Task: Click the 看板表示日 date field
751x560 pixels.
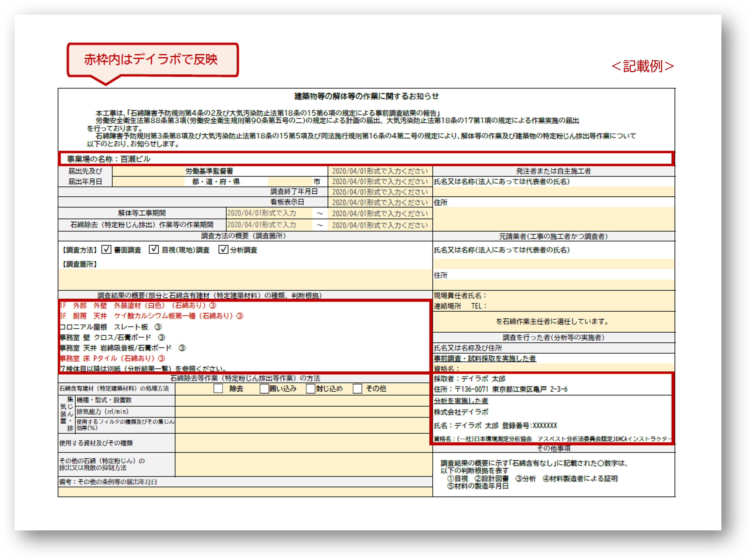Action: (x=380, y=202)
